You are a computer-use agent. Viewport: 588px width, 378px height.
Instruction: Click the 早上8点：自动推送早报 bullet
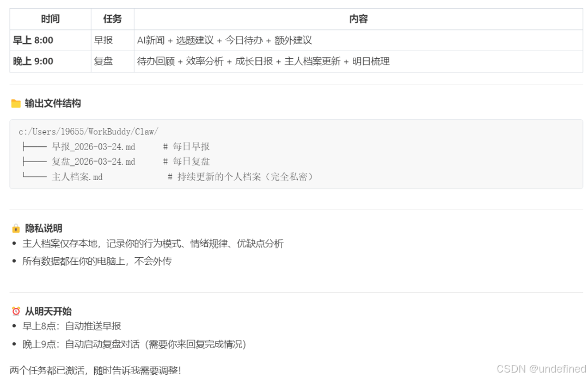72,326
